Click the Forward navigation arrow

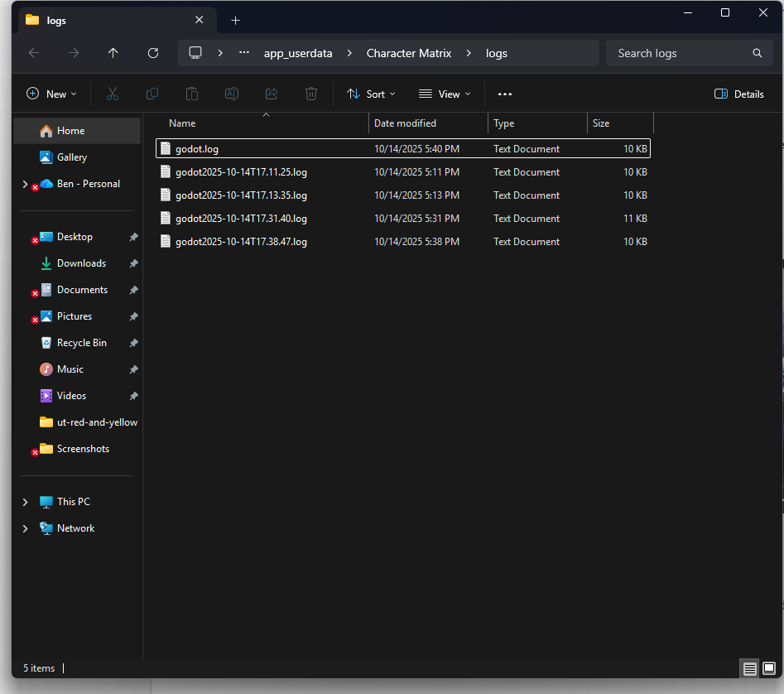74,53
